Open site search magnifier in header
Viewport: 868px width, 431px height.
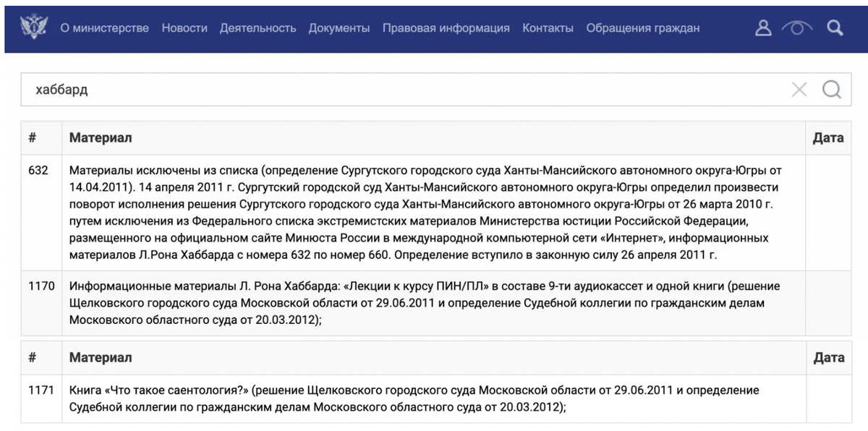(835, 28)
